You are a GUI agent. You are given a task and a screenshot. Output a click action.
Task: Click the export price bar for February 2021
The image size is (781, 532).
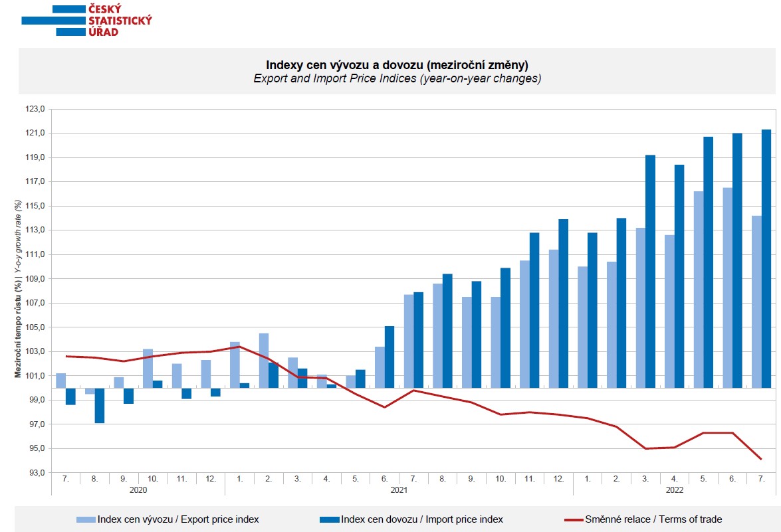(264, 361)
